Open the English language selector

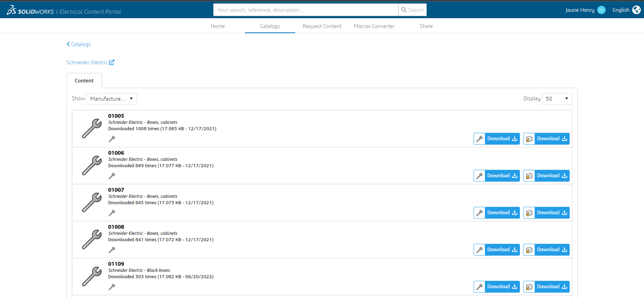click(x=621, y=10)
